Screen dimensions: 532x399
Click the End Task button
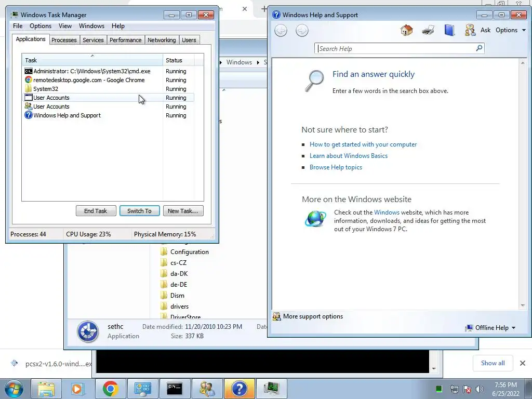[x=96, y=211]
